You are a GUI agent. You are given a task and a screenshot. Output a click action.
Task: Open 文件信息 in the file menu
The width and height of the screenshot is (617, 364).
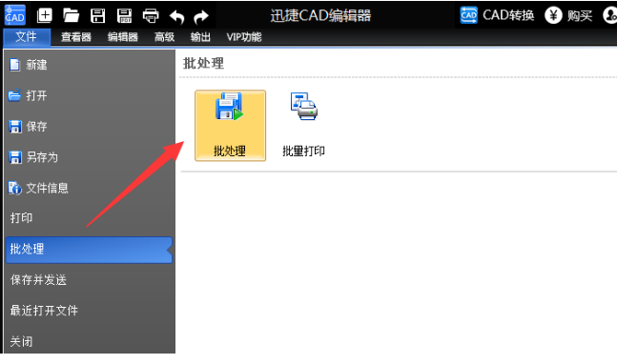89,188
